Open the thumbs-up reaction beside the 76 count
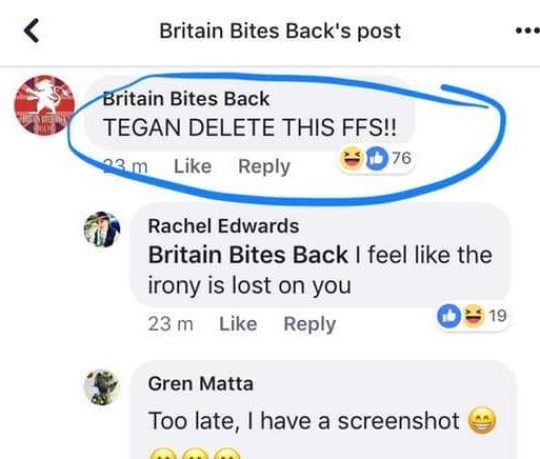 pyautogui.click(x=377, y=159)
